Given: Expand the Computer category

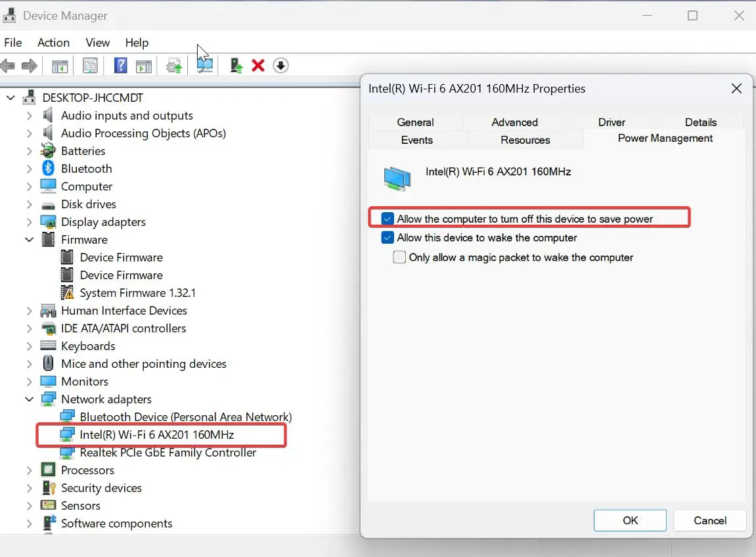Looking at the screenshot, I should click(x=30, y=187).
